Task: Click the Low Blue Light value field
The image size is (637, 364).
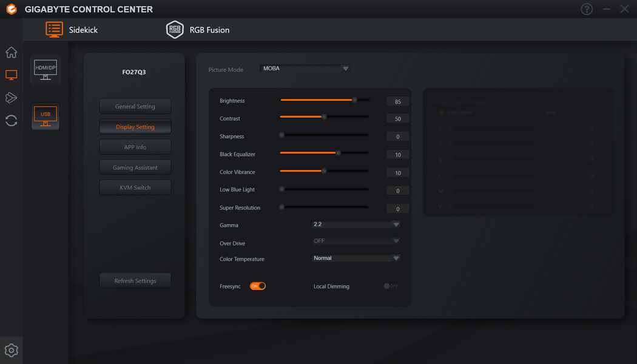Action: pyautogui.click(x=398, y=190)
